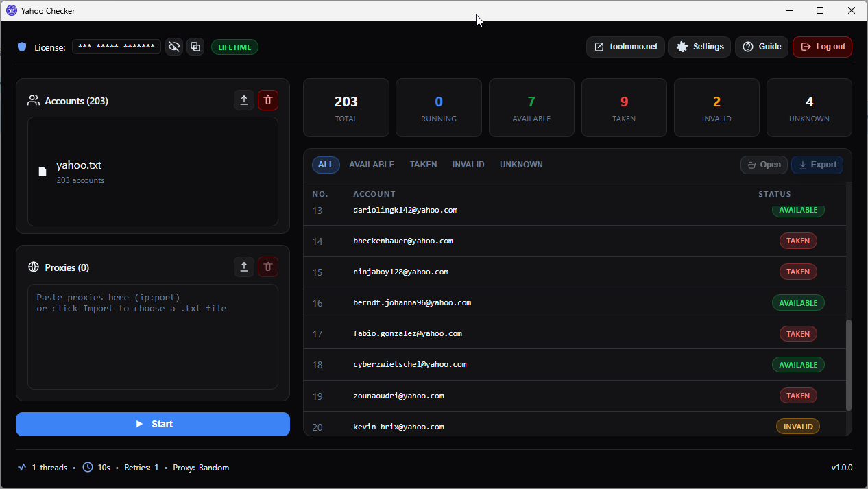868x489 pixels.
Task: Open Settings panel
Action: (699, 47)
